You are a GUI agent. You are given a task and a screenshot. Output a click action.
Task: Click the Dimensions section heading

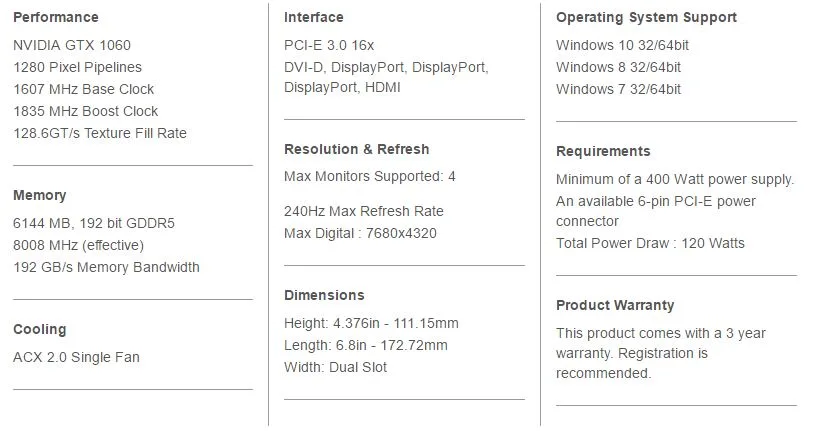pos(324,295)
